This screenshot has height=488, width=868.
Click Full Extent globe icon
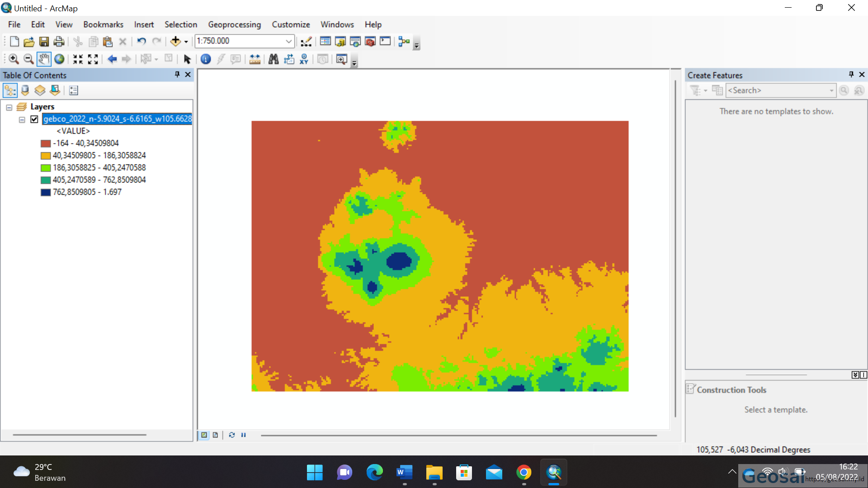[x=59, y=59]
